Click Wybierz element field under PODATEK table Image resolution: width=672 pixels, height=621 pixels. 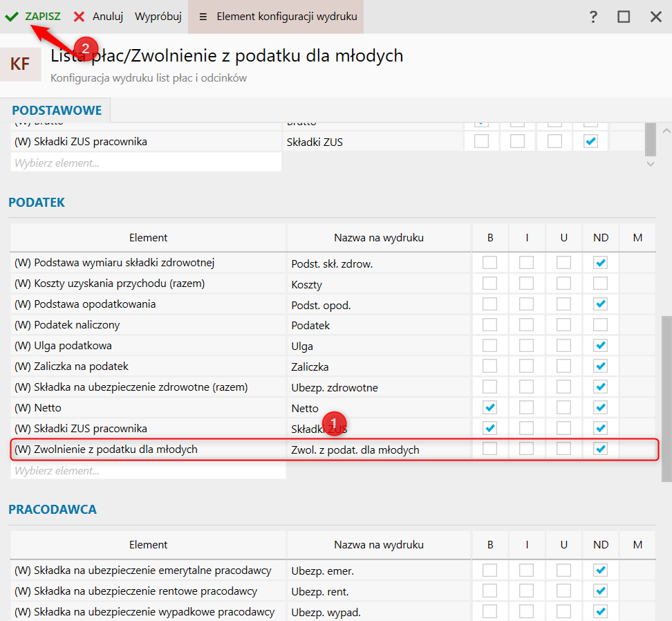point(148,470)
